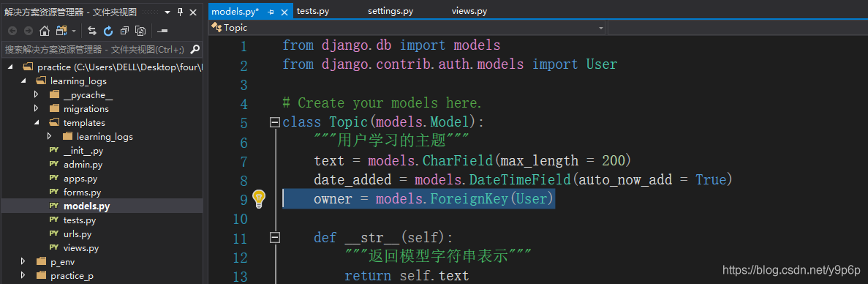Click the Home icon in Solution Explorer toolbar
Viewport: 868px width, 284px height.
[x=45, y=31]
